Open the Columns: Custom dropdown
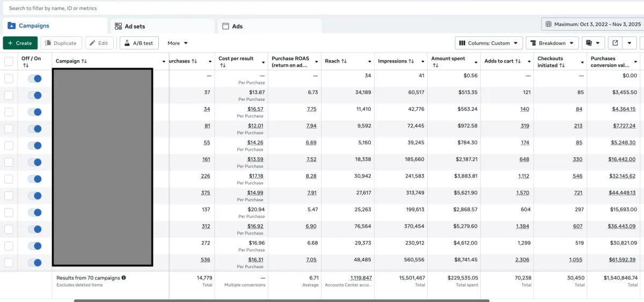Screen dimensions: 644x302 [488, 43]
